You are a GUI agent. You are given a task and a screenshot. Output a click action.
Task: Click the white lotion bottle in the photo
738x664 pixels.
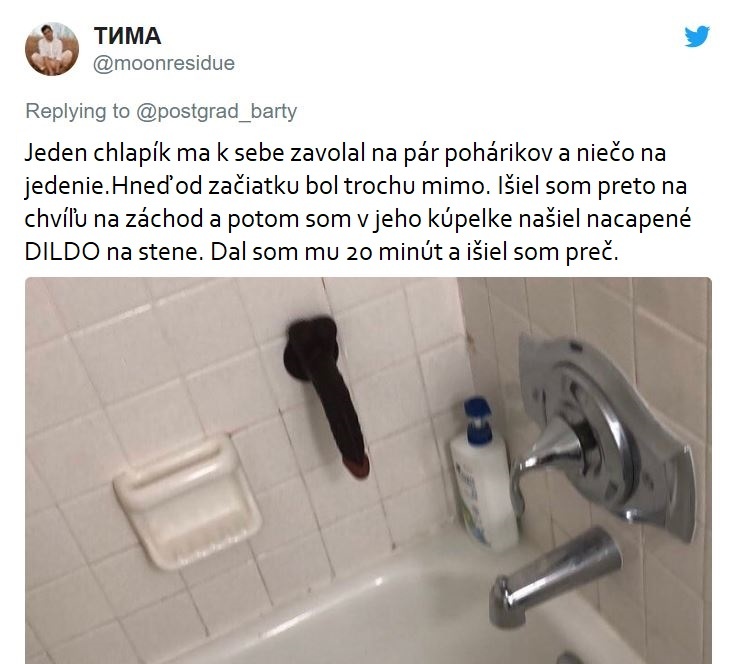[x=483, y=475]
